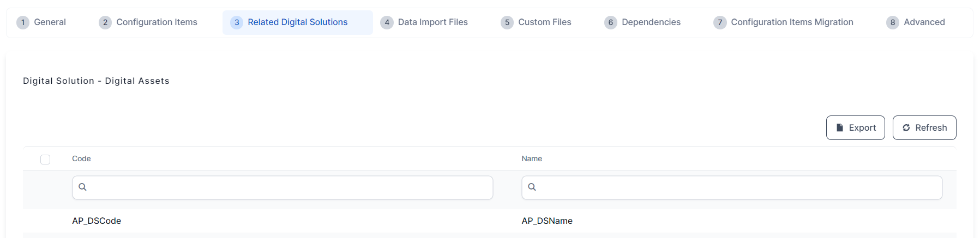Screen dimensions: 980x238
Task: Toggle the select-all checkbox in table header
Action: click(x=45, y=160)
